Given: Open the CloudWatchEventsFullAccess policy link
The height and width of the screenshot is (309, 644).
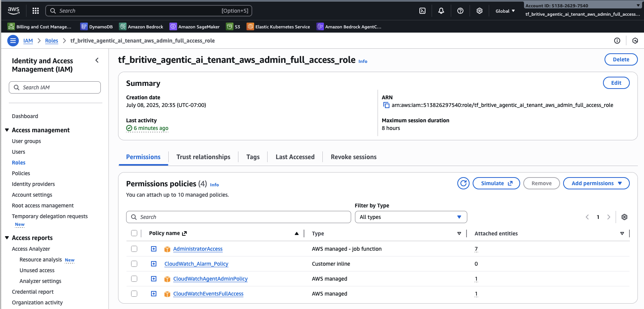Looking at the screenshot, I should tap(208, 294).
